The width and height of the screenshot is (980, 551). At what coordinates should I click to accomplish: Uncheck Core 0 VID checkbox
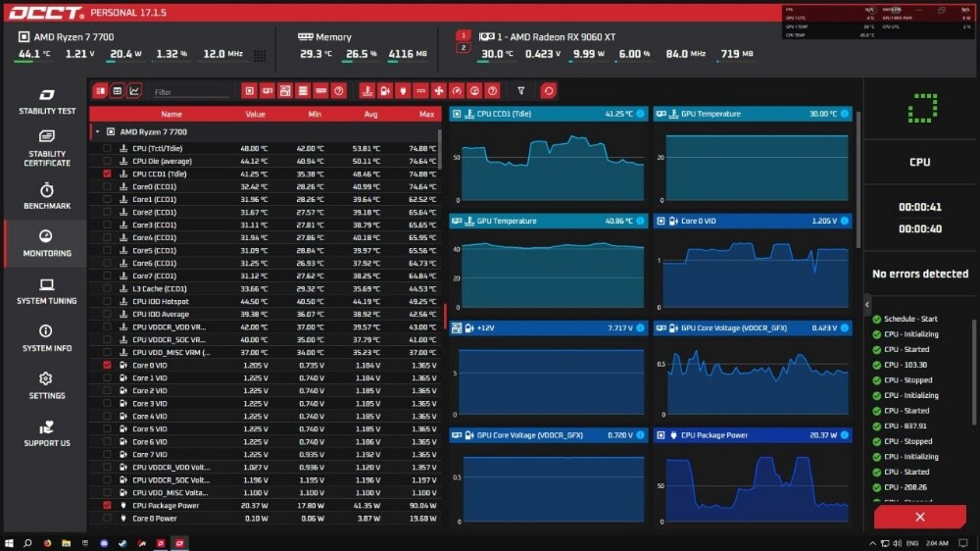107,366
